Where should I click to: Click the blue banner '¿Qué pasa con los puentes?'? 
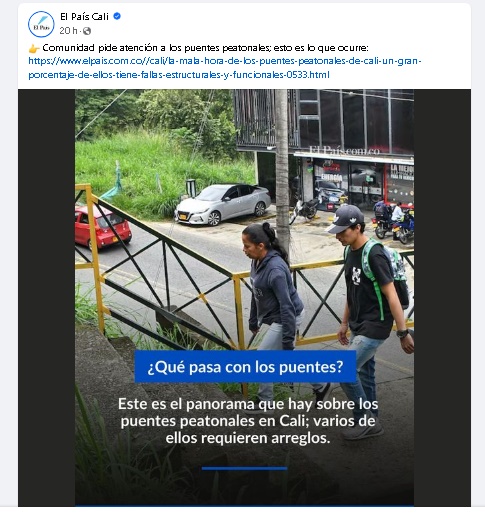(245, 366)
